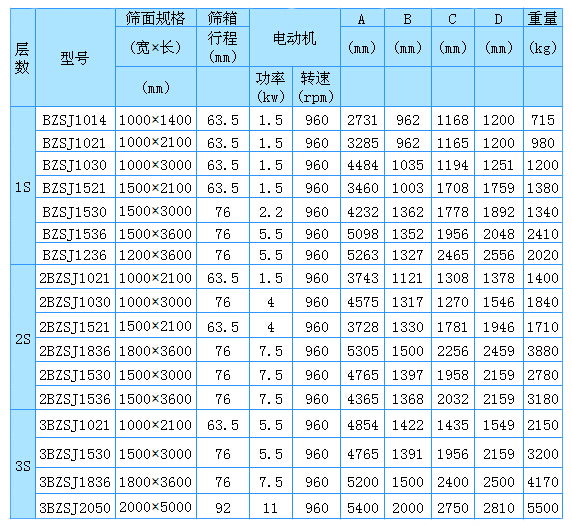Image resolution: width=572 pixels, height=526 pixels.
Task: Select model 3BZSJ2050 cell
Action: pyautogui.click(x=76, y=507)
